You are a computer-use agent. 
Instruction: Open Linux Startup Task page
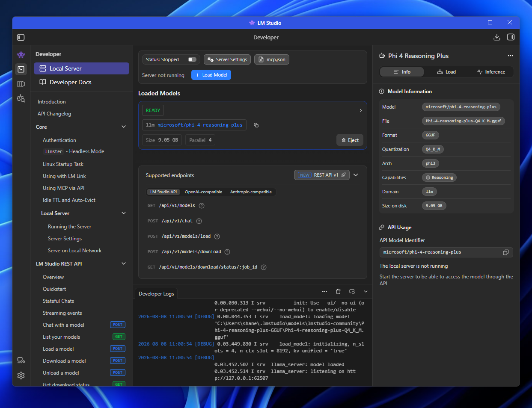(63, 164)
